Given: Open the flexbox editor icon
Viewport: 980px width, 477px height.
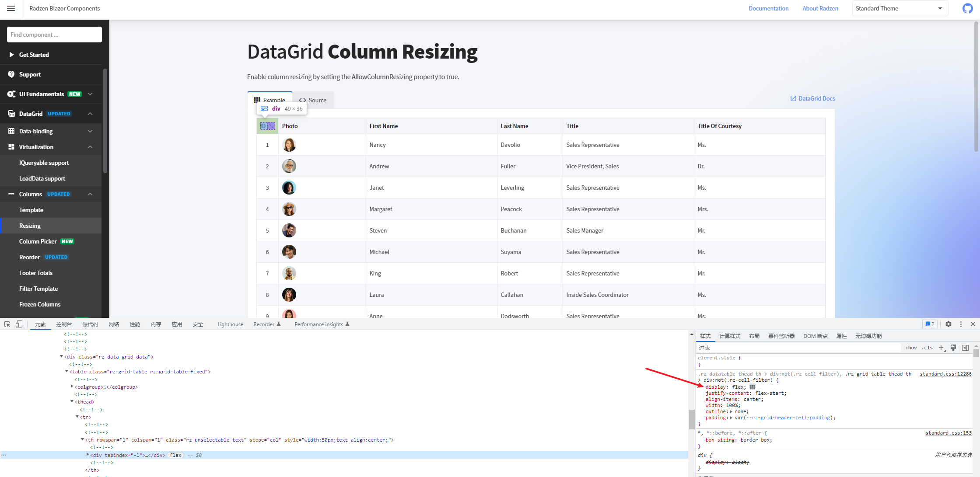Looking at the screenshot, I should tap(752, 387).
